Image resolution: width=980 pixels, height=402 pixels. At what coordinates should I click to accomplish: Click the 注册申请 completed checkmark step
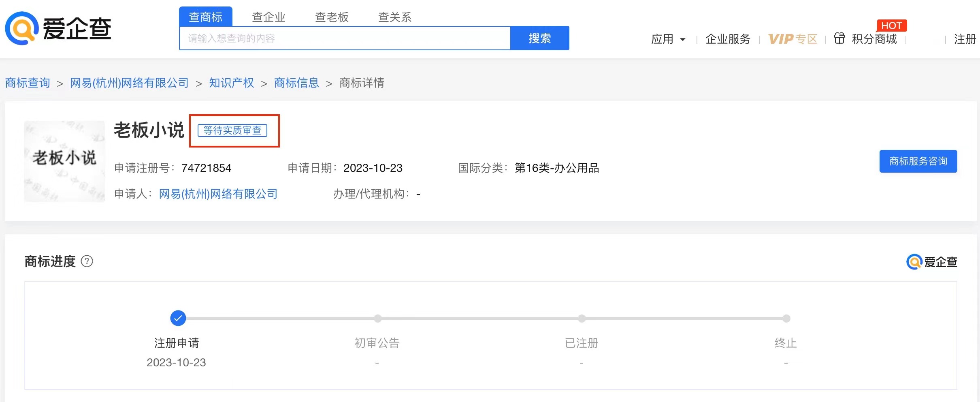[178, 318]
